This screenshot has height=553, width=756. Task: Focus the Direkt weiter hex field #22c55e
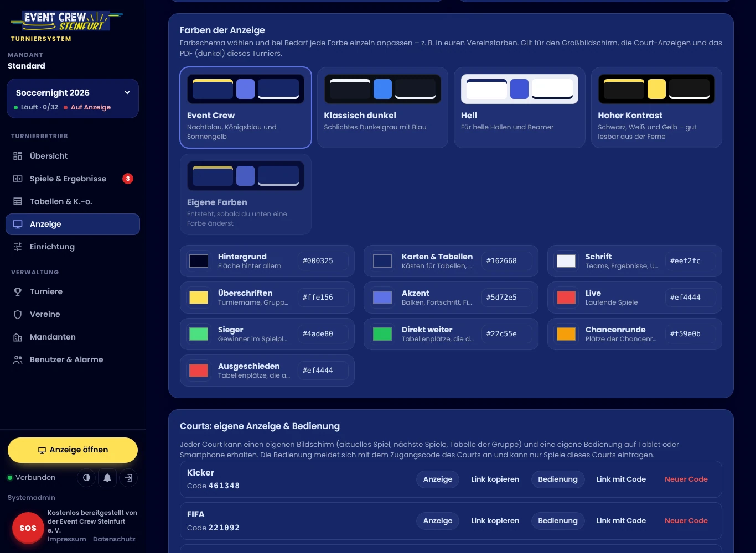coord(506,334)
